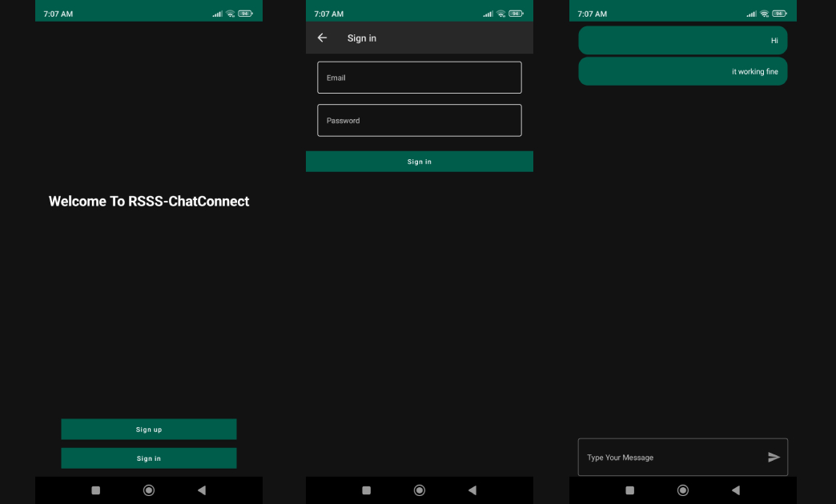Tap the Email input field

tap(419, 77)
